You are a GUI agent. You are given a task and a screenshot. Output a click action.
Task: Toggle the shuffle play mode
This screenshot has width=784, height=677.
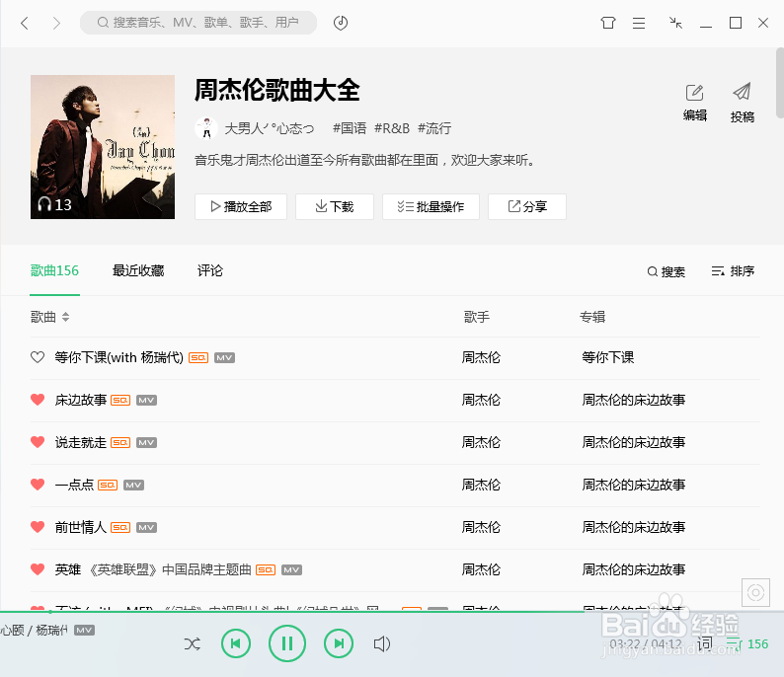(192, 643)
